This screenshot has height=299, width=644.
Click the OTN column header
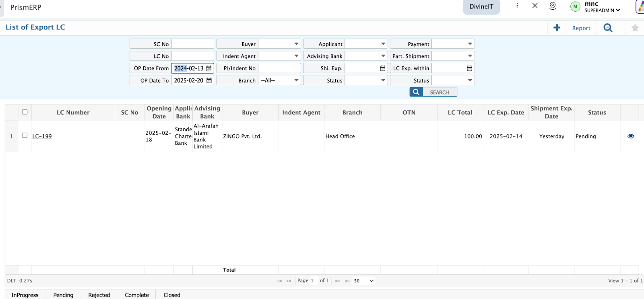409,112
